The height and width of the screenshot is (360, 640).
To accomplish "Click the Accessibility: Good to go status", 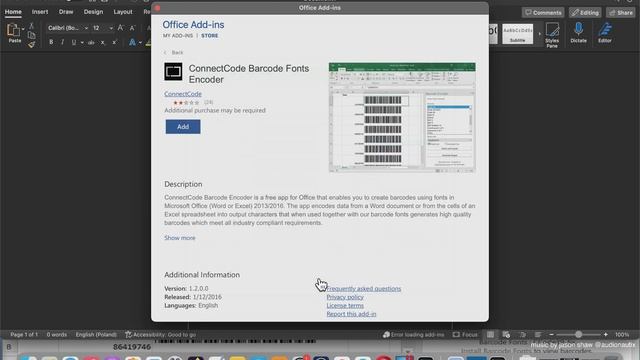I will [160, 335].
